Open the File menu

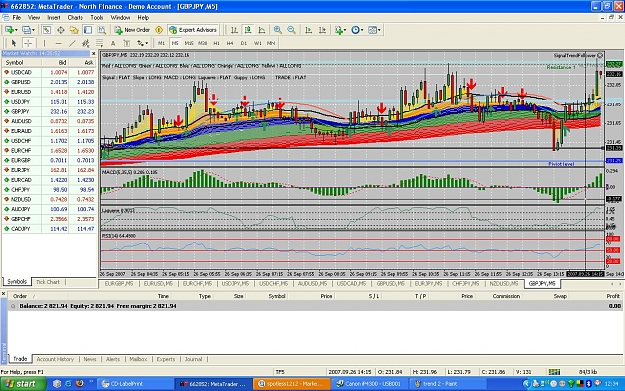point(17,18)
